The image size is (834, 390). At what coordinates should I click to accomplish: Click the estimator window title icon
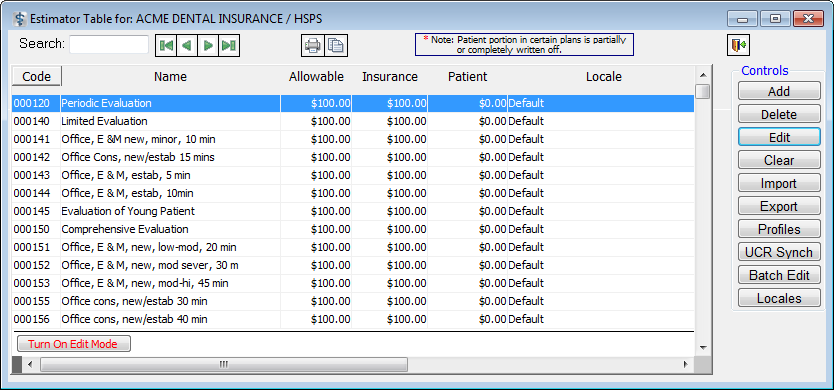[x=20, y=19]
